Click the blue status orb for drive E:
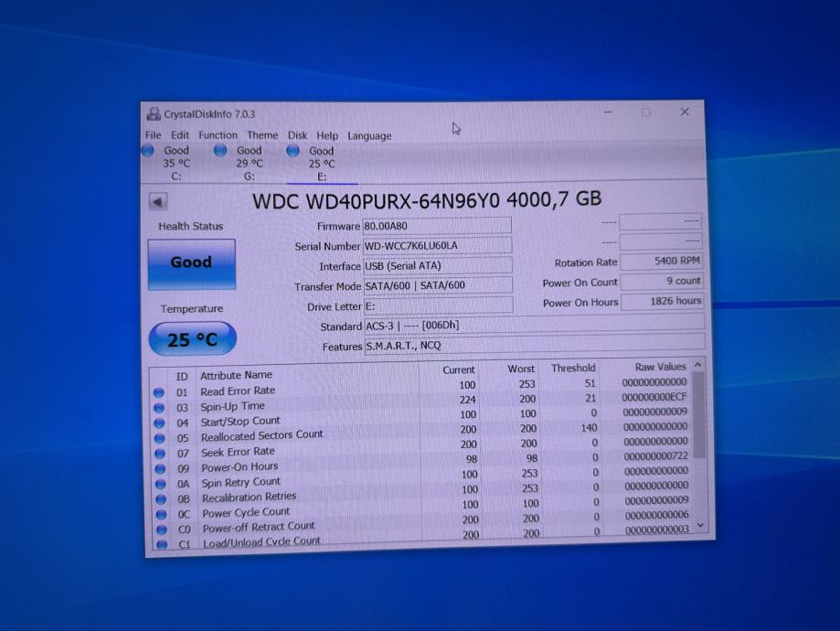Viewport: 840px width, 631px height. 292,151
